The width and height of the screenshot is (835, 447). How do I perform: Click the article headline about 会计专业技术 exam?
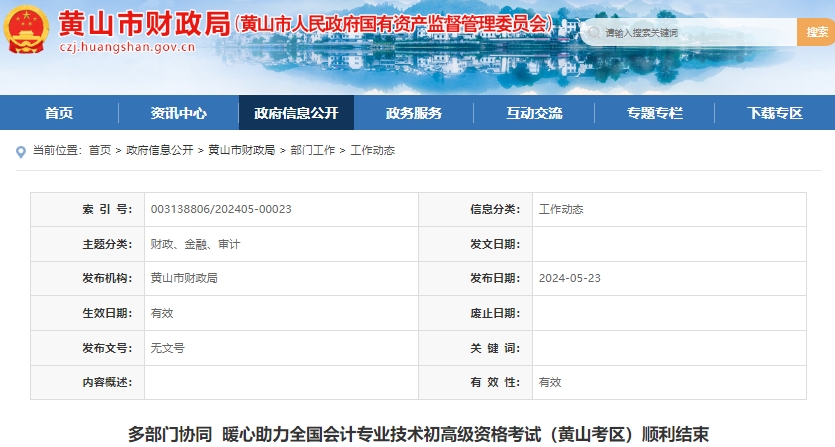coord(418,434)
